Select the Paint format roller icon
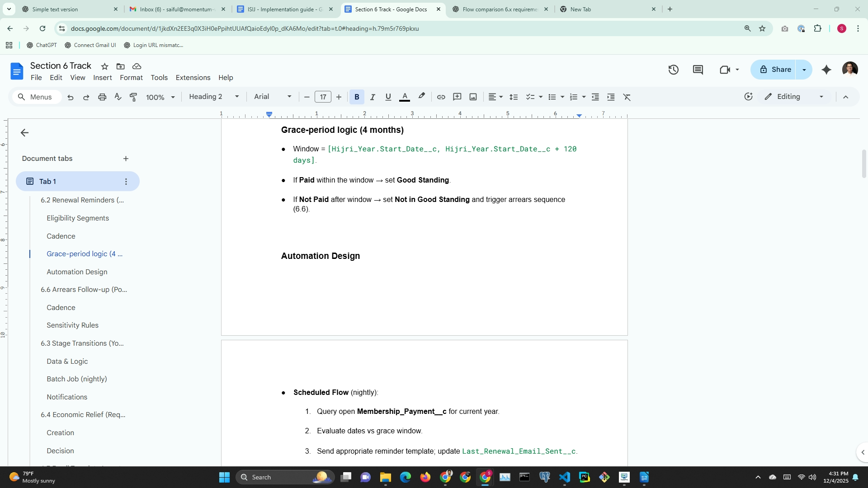Viewport: 868px width, 488px height. [x=133, y=97]
